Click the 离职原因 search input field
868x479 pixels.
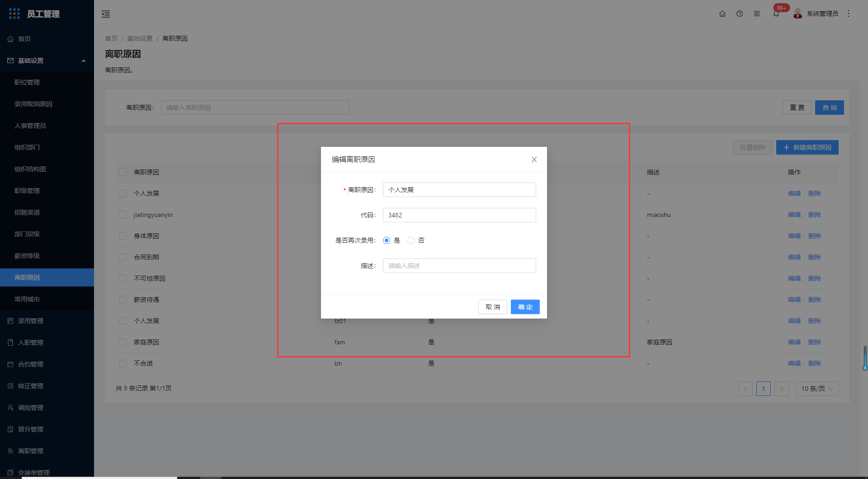click(255, 108)
